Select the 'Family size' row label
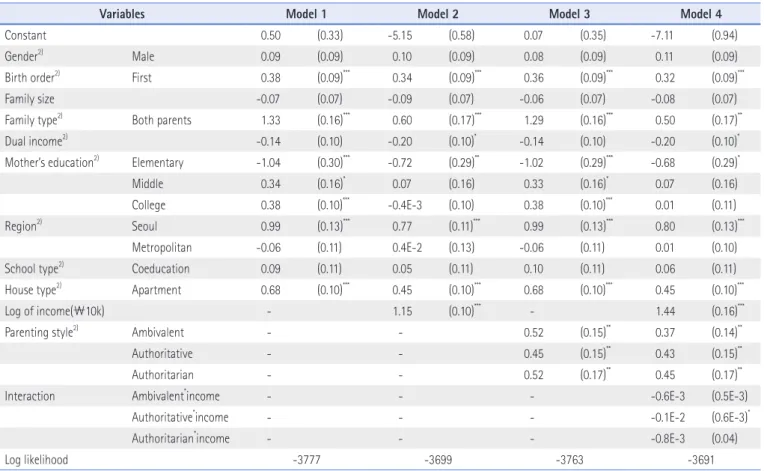The height and width of the screenshot is (471, 764). coord(29,99)
